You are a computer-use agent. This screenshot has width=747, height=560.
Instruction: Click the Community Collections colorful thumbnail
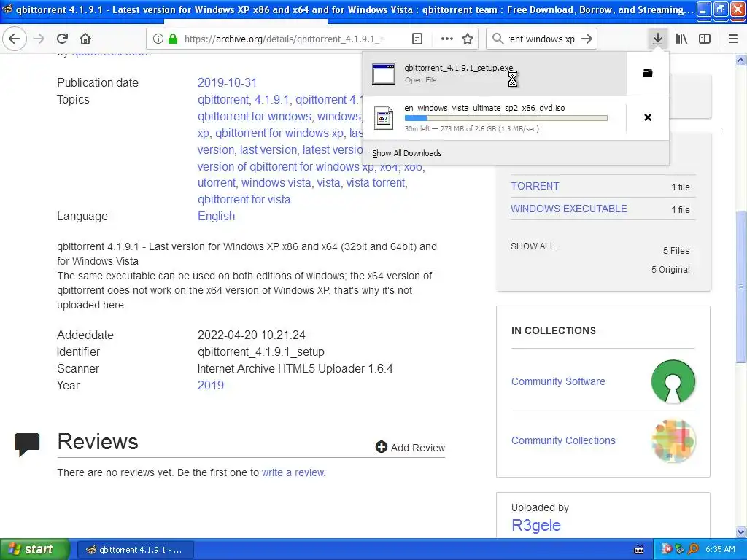click(673, 440)
